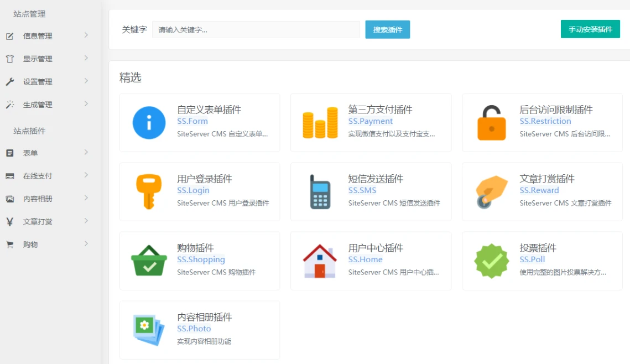The width and height of the screenshot is (630, 364).
Task: Open the SS.Poll plugin link
Action: (532, 259)
